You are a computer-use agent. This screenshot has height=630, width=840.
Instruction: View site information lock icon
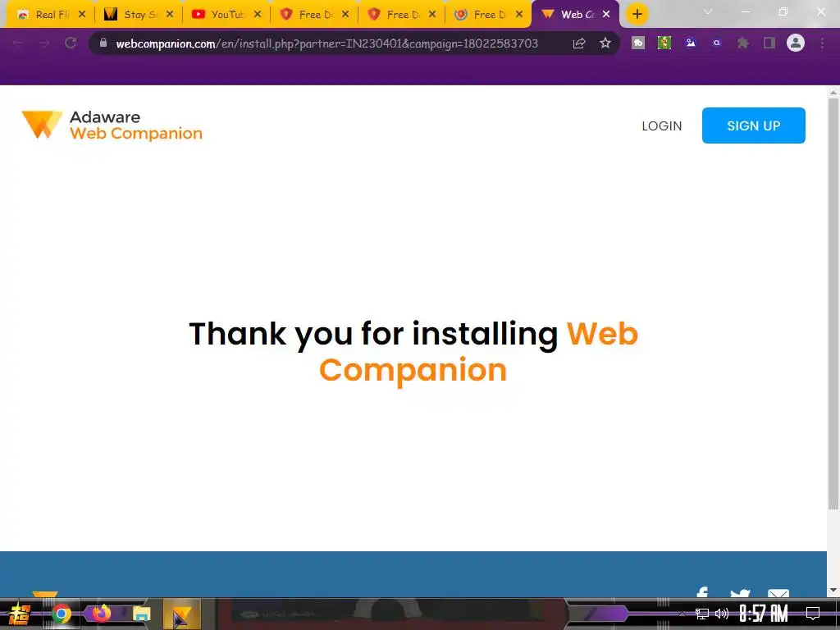click(x=103, y=43)
